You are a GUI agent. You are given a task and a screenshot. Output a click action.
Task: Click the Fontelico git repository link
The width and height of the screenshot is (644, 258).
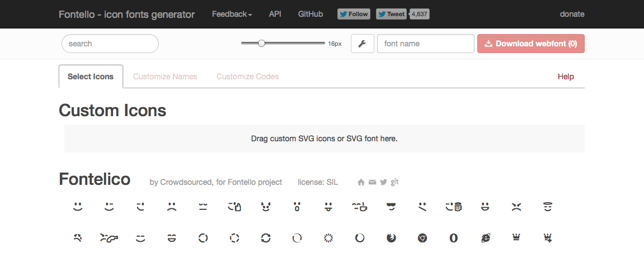point(394,182)
